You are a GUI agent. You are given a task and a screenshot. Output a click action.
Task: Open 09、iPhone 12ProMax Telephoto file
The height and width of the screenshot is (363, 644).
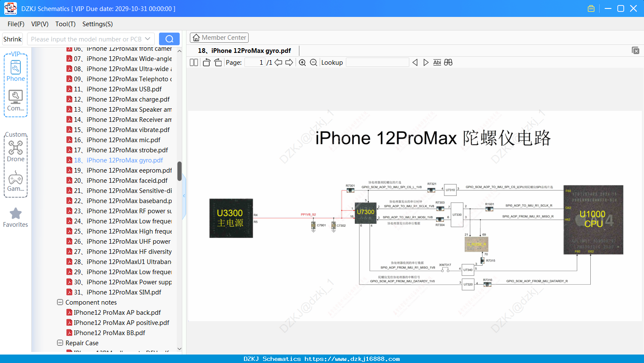(120, 79)
